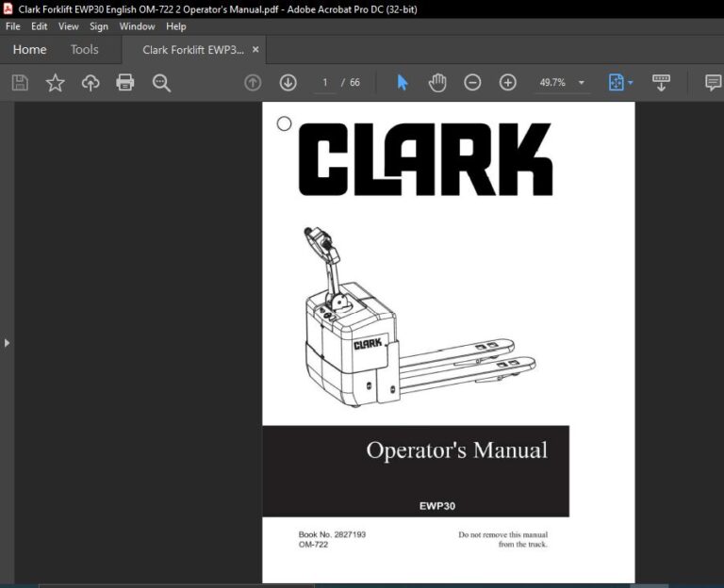Click the Save file icon
This screenshot has width=724, height=588.
coord(20,83)
